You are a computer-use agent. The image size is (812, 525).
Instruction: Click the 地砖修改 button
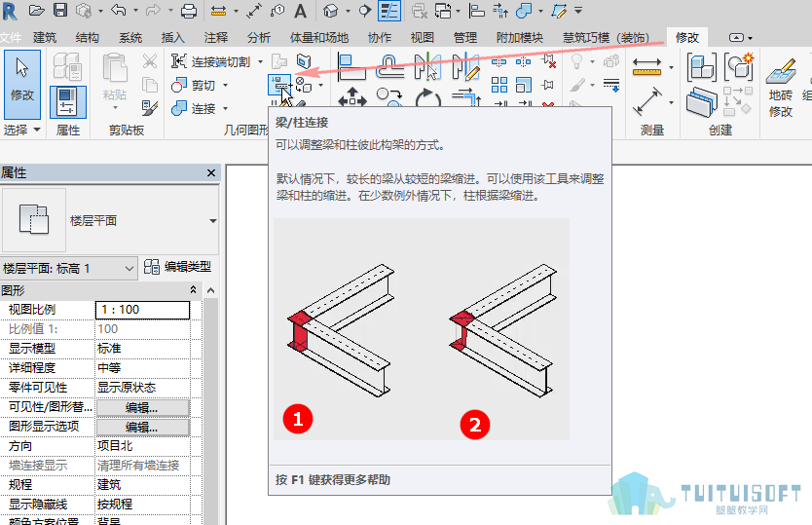coord(781,87)
